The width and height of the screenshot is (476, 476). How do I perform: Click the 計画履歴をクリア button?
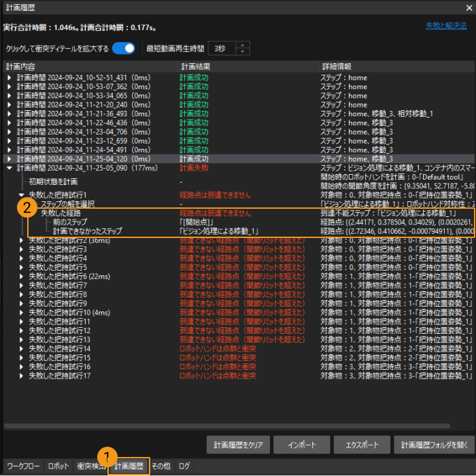[x=237, y=445]
